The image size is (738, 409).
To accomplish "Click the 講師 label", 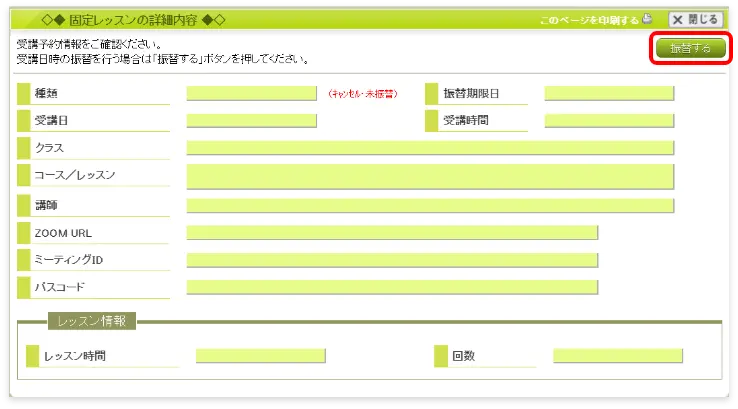I will click(46, 205).
